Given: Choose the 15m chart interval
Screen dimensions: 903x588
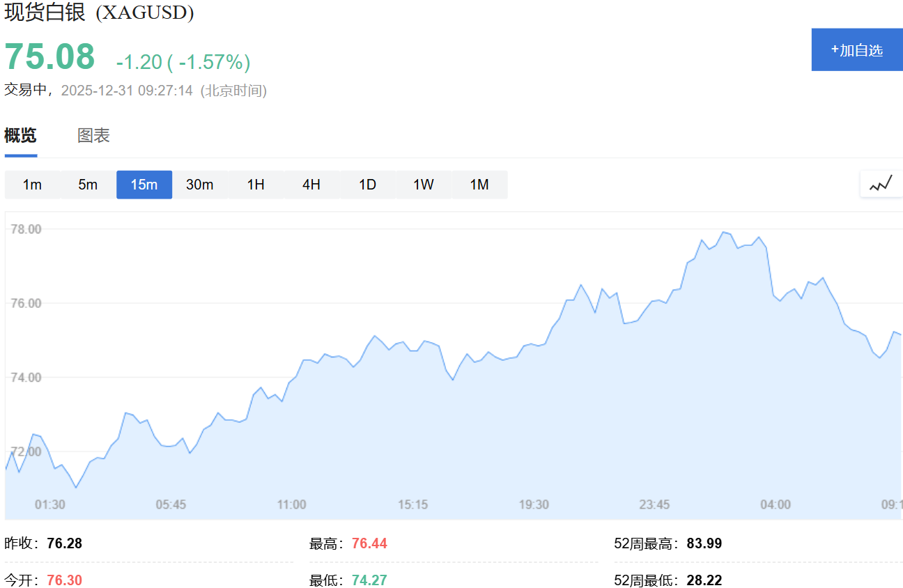Looking at the screenshot, I should point(144,185).
